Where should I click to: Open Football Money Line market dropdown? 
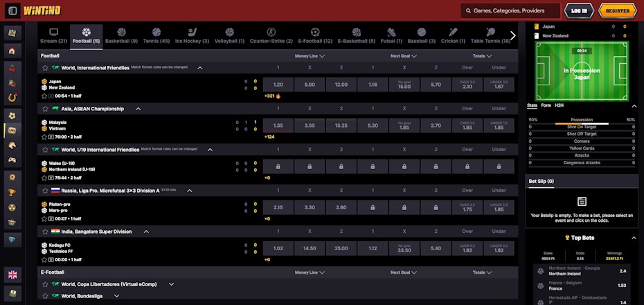point(310,56)
